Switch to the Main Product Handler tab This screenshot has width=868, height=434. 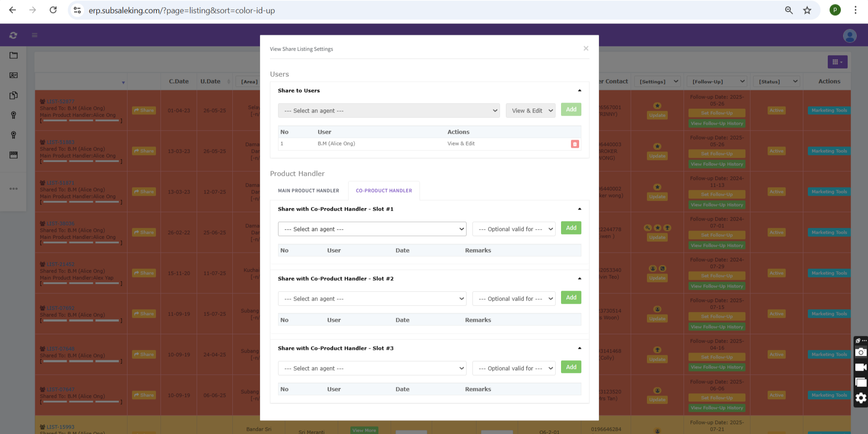[308, 191]
